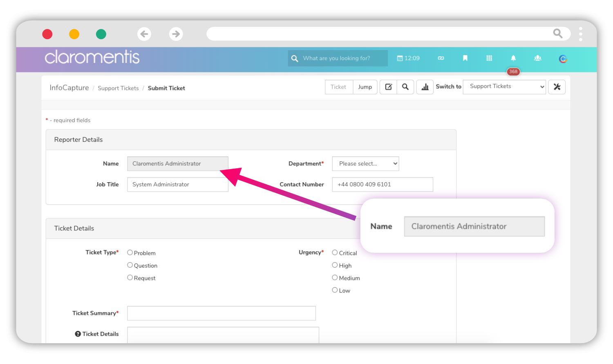613x364 pixels.
Task: Go to InfoCapture breadcrumb link
Action: pyautogui.click(x=69, y=88)
